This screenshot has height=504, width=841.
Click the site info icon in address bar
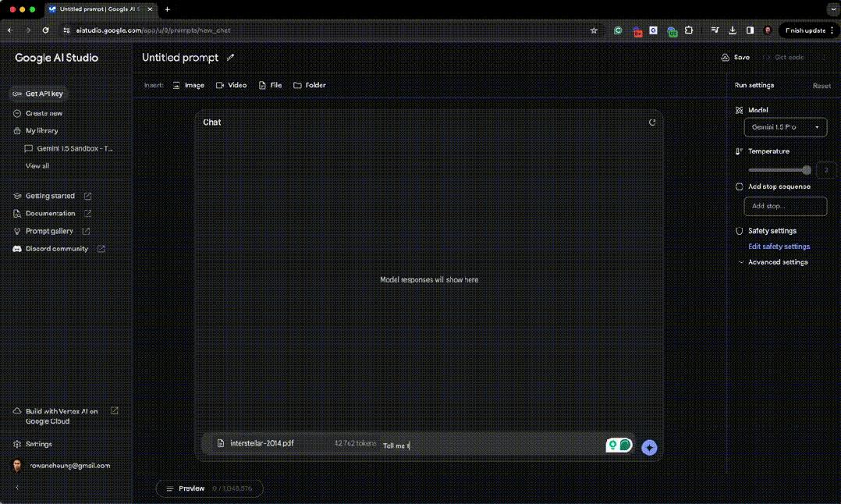pos(66,30)
